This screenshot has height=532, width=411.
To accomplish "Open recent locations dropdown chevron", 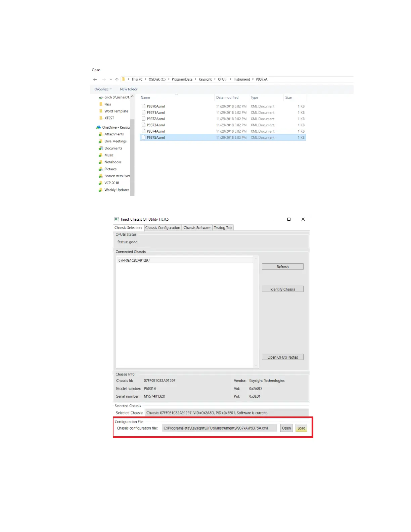I will point(111,80).
